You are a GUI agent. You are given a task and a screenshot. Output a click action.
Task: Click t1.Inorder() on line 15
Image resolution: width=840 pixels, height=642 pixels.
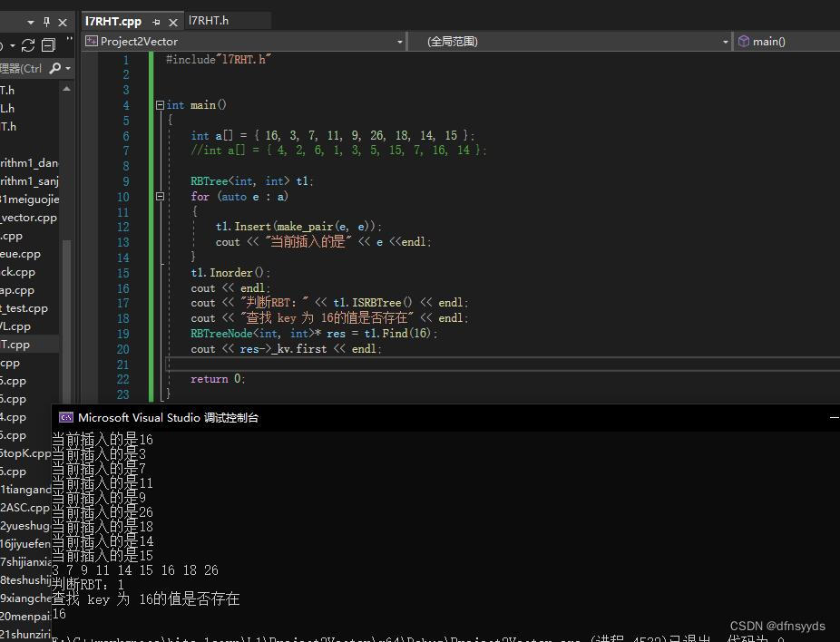coord(230,273)
